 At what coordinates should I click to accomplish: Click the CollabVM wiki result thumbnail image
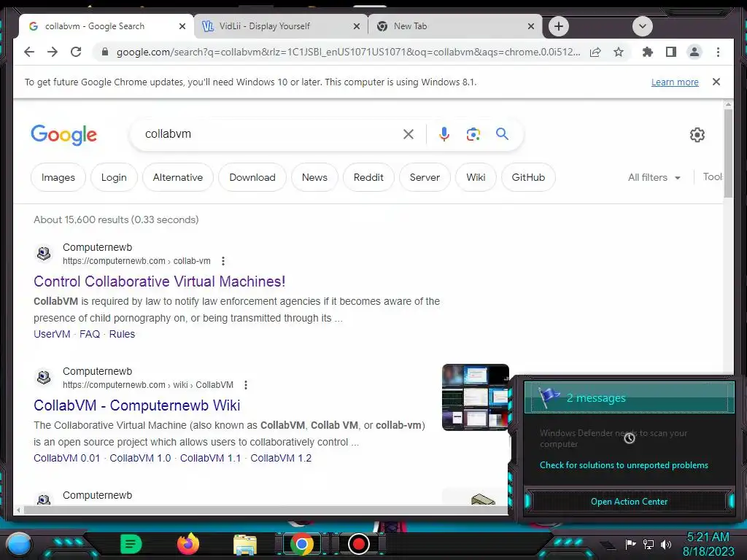coord(476,397)
